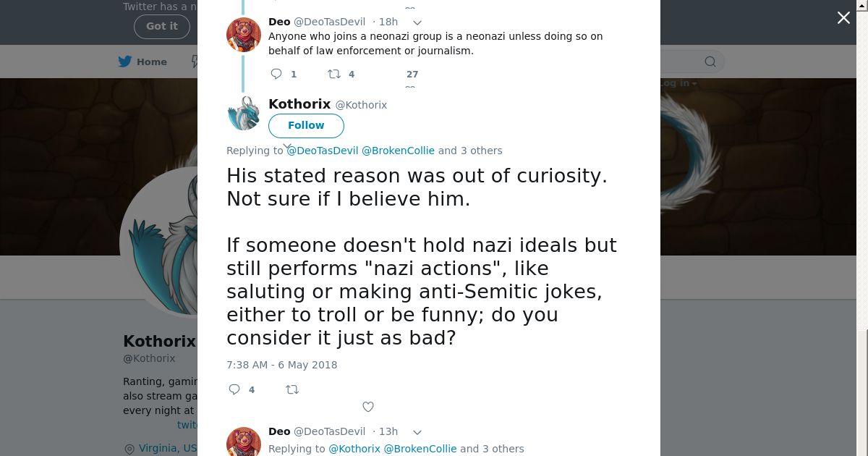Open the Log in dropdown
Viewport: 868px width, 456px height.
coord(678,83)
